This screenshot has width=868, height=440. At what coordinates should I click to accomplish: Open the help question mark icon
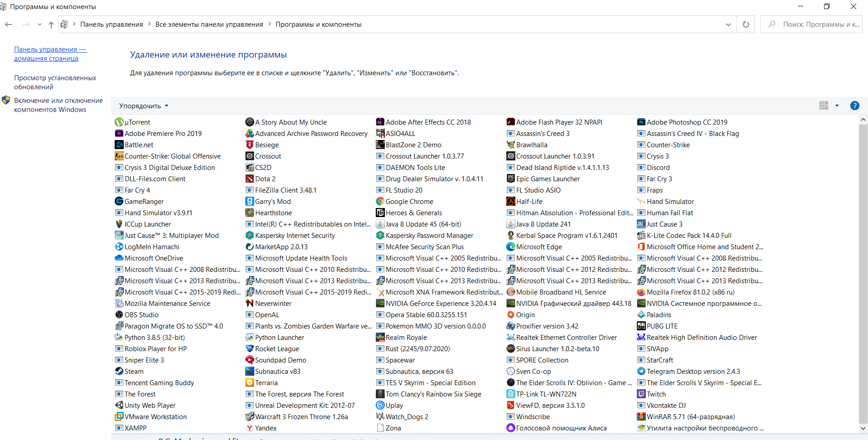(855, 106)
